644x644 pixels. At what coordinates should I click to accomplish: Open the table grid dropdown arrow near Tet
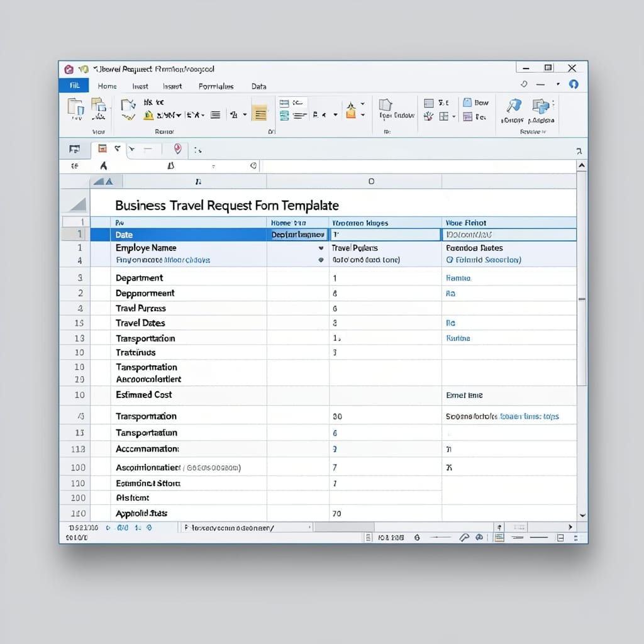pos(454,116)
